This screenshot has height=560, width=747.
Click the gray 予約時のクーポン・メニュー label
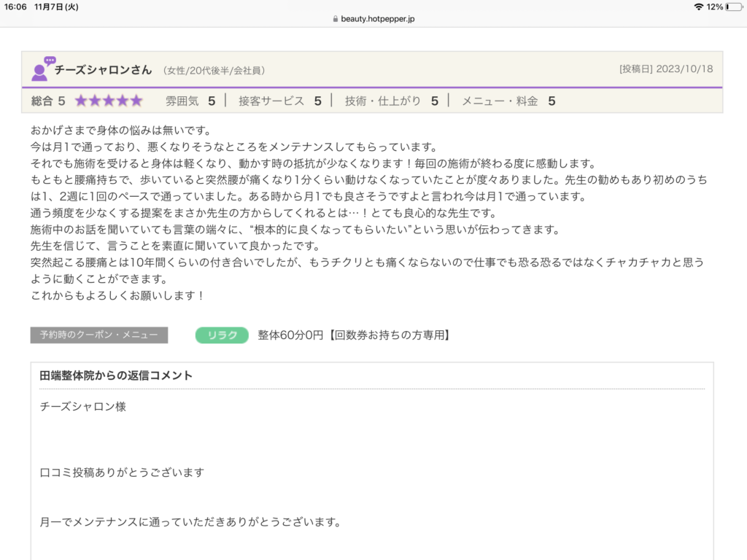pyautogui.click(x=99, y=335)
